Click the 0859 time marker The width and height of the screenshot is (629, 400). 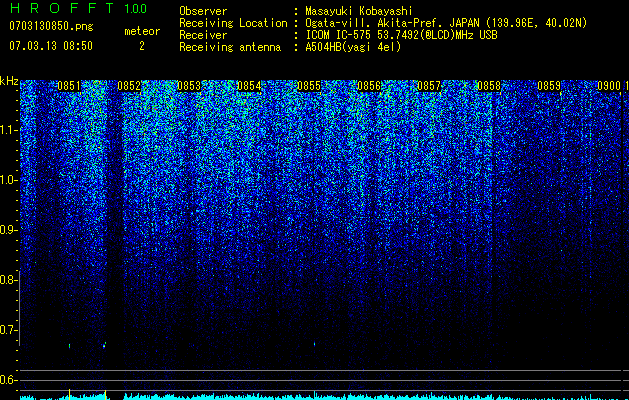pyautogui.click(x=549, y=86)
